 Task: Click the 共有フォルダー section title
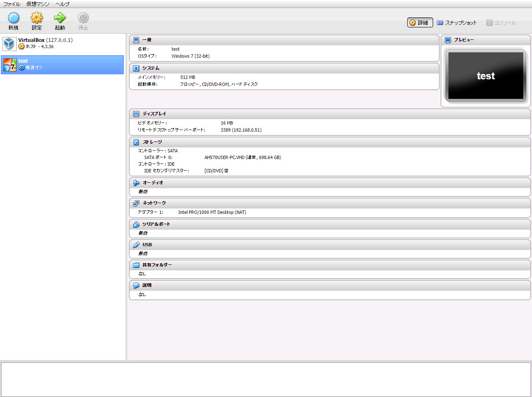click(x=157, y=265)
